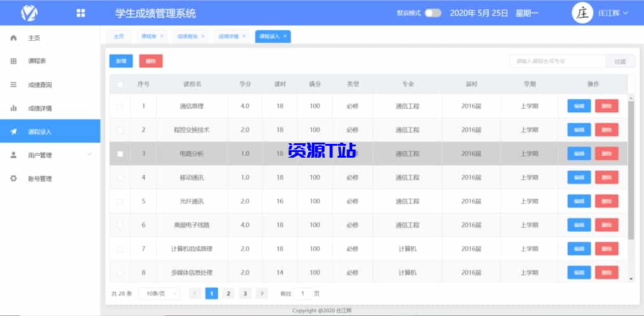Tick the checkbox for row 电路分析

(120, 154)
